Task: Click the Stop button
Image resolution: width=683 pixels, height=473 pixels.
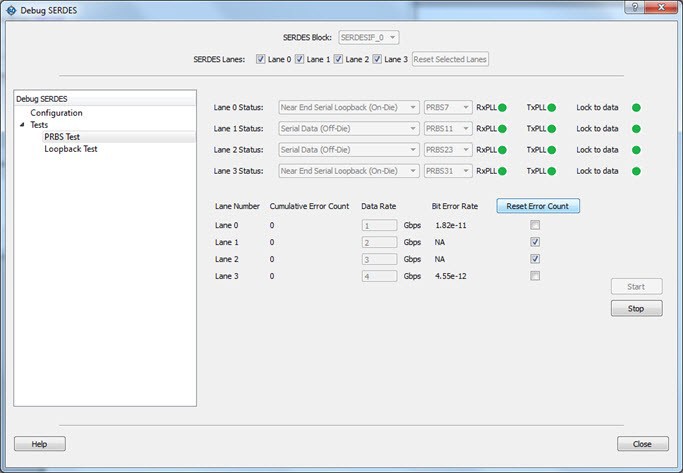Action: [636, 309]
